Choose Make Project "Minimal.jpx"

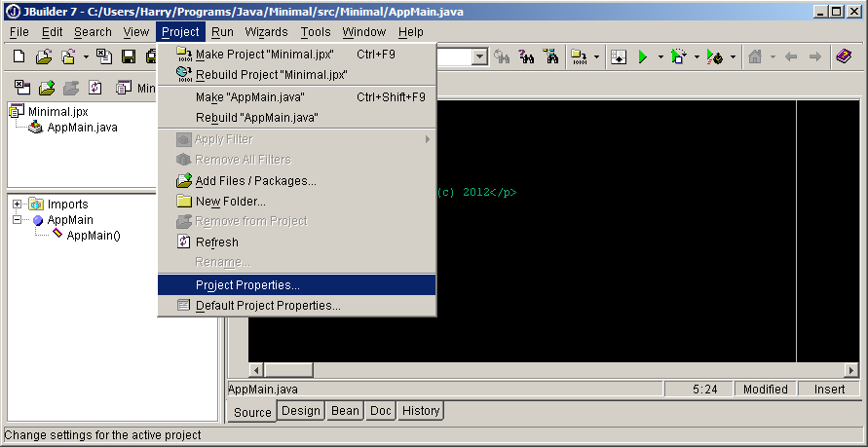pyautogui.click(x=297, y=55)
